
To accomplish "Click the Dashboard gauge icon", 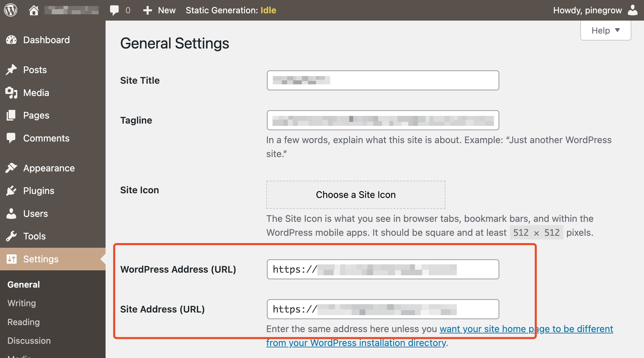I will (11, 40).
